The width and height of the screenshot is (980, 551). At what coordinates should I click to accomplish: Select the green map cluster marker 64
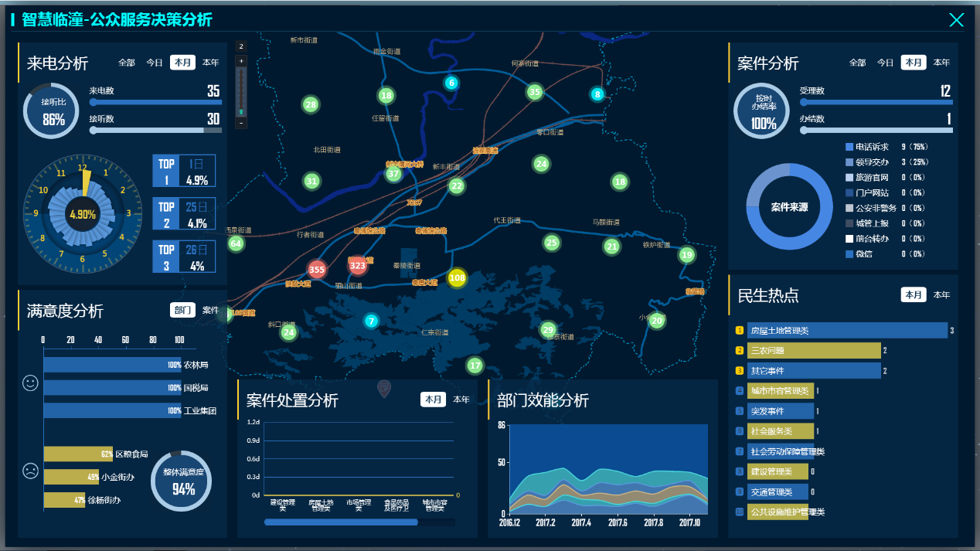[x=236, y=243]
